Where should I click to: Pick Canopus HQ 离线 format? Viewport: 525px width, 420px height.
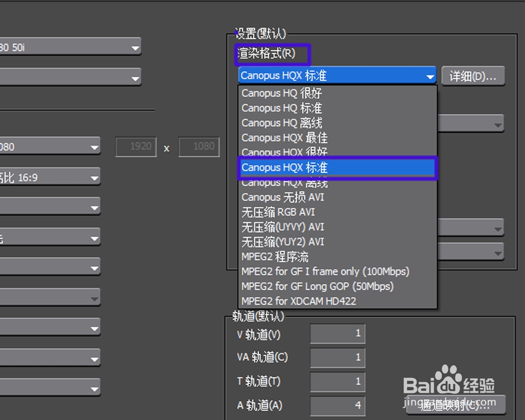click(x=337, y=122)
